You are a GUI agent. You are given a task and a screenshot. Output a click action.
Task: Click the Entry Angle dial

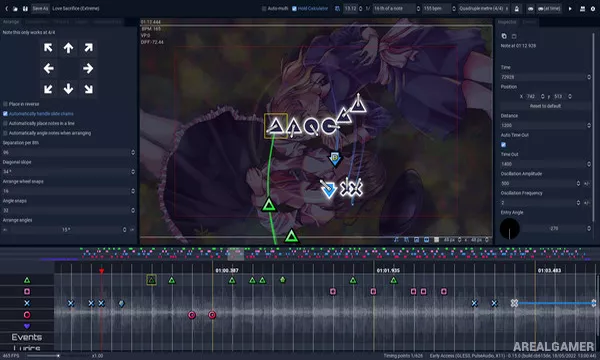(x=510, y=229)
